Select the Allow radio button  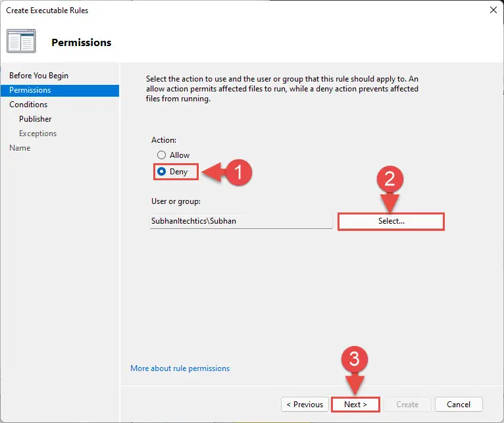(161, 155)
